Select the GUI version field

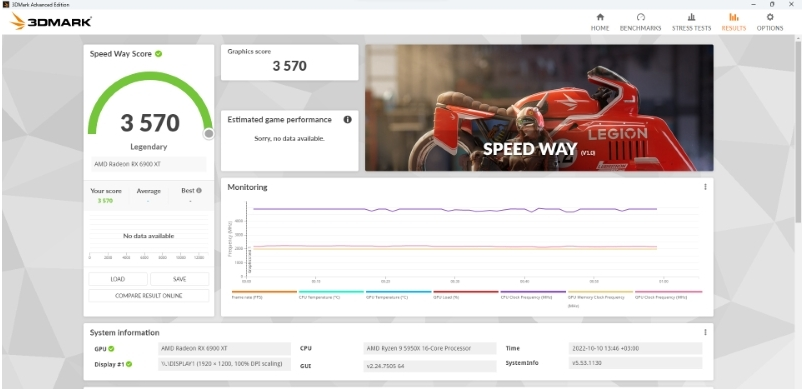(x=430, y=366)
